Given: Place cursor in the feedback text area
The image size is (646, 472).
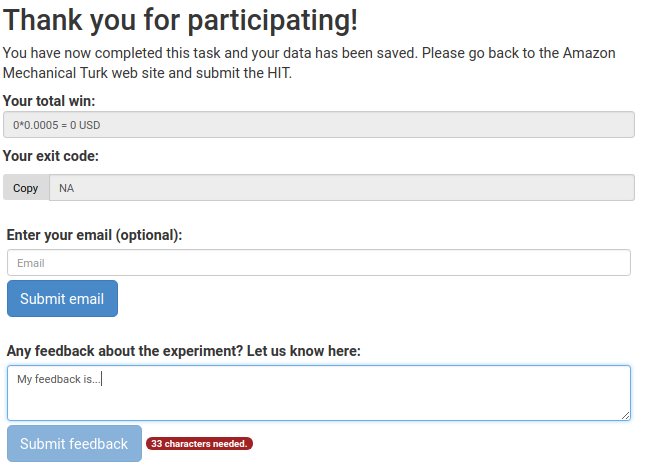Looking at the screenshot, I should pos(319,393).
